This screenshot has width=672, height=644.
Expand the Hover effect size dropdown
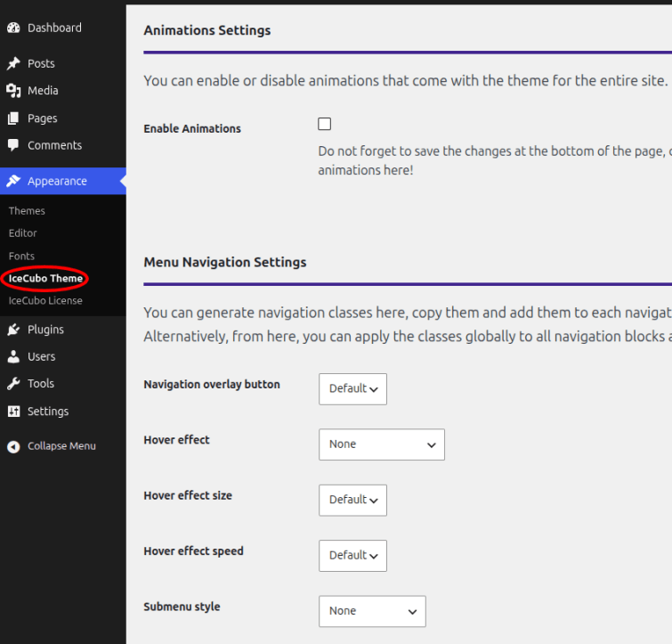[352, 501]
